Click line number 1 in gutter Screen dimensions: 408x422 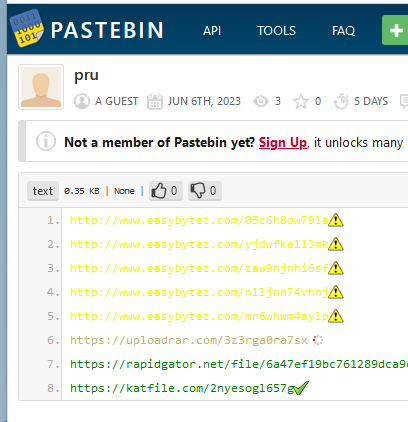coord(53,220)
